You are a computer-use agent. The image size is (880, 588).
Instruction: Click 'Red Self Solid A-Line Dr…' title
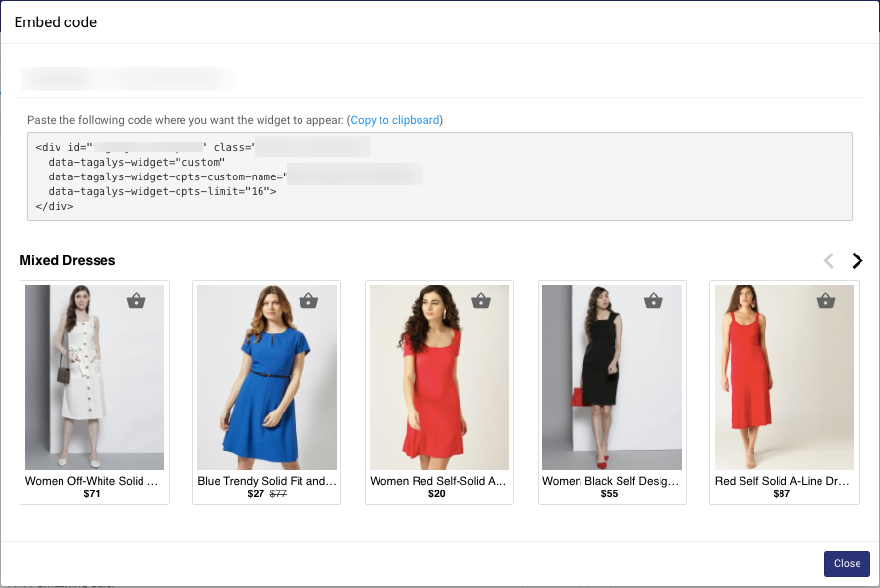coord(781,481)
